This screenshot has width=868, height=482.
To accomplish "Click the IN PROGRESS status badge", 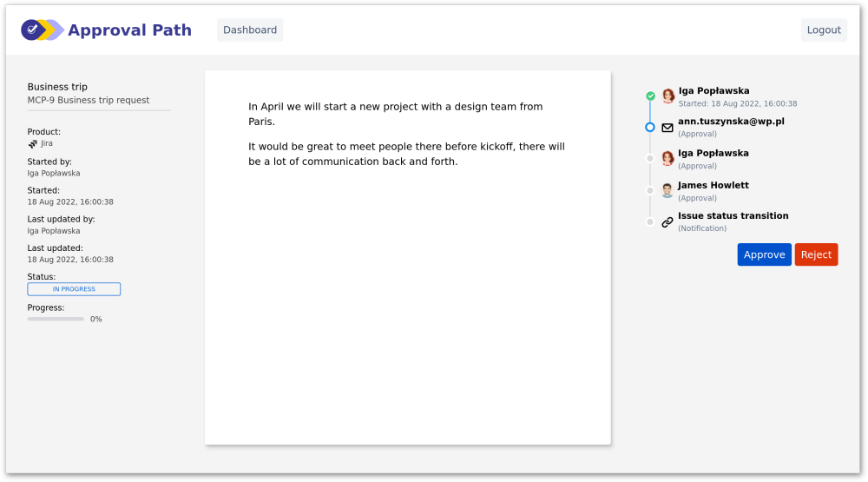I will point(74,289).
